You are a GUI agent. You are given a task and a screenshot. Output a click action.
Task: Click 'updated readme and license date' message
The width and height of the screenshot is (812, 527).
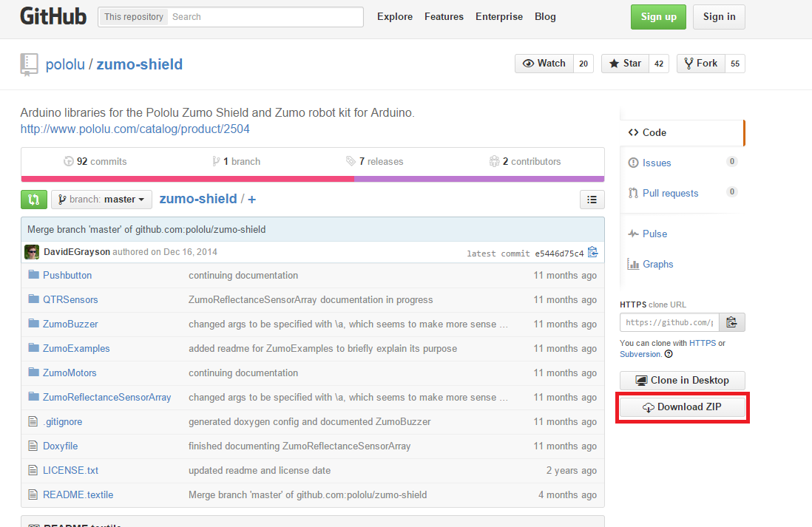(260, 470)
